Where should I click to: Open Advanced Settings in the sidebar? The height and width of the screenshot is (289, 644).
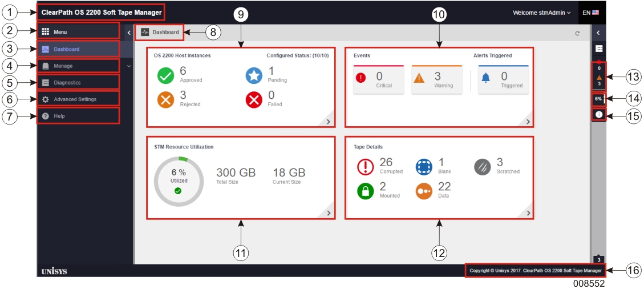(x=75, y=99)
